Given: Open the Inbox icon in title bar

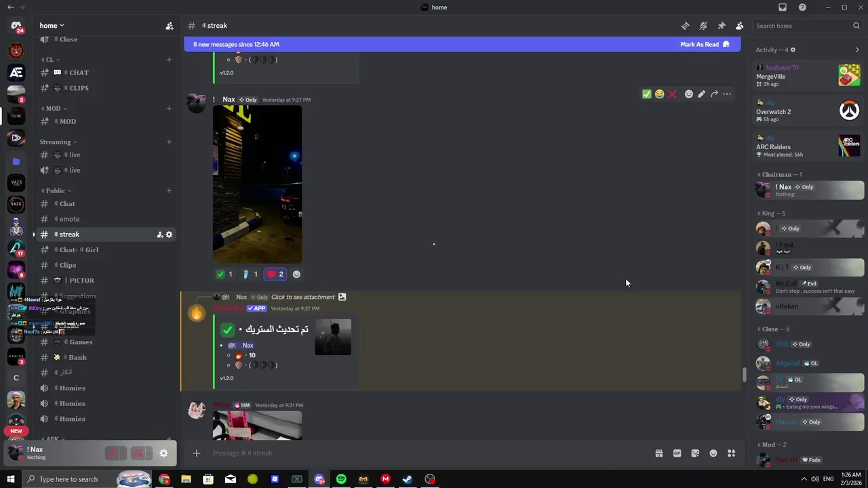Looking at the screenshot, I should click(783, 7).
